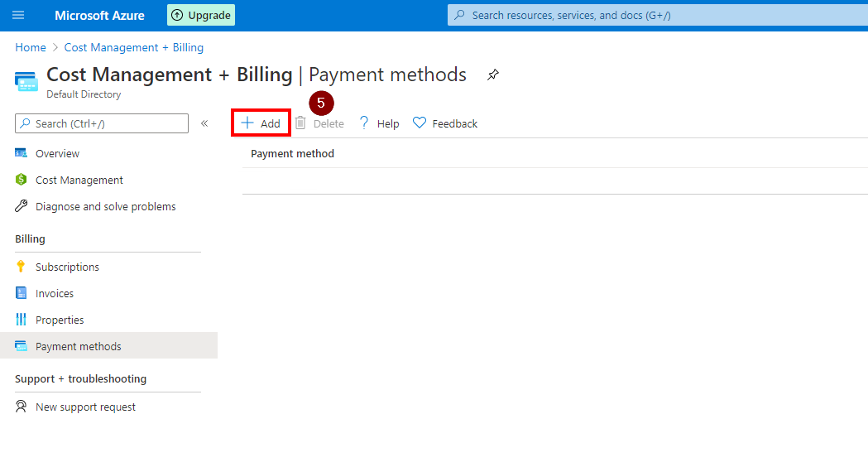
Task: Open Cost Management + Billing breadcrumb link
Action: pyautogui.click(x=134, y=48)
